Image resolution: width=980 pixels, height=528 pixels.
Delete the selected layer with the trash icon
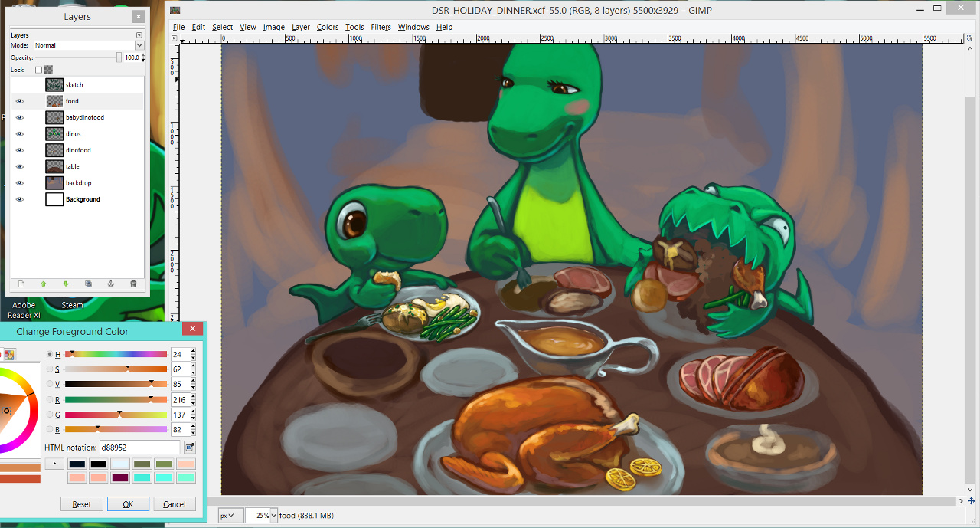pos(133,284)
